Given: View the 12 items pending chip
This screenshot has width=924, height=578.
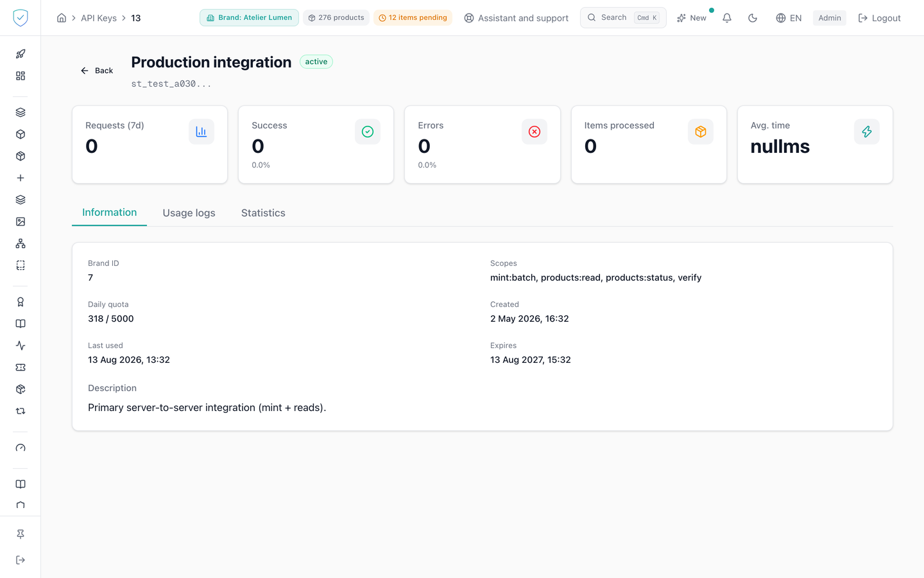Looking at the screenshot, I should pyautogui.click(x=413, y=18).
